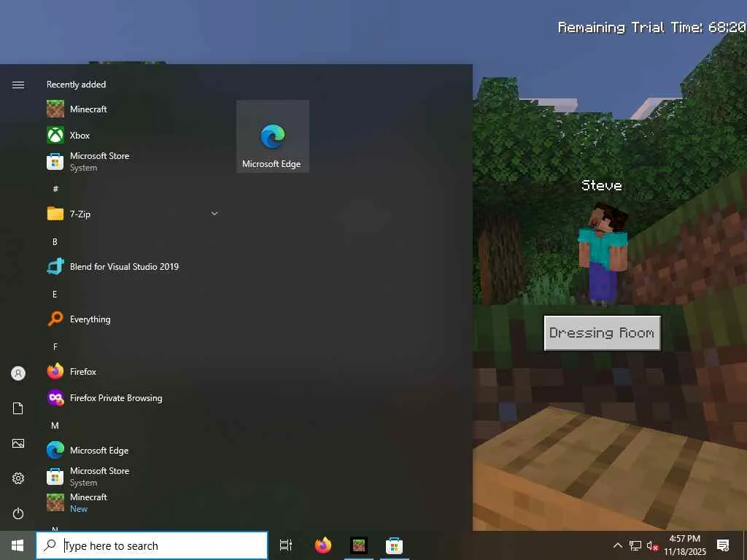Open Settings gear in Start menu
The width and height of the screenshot is (747, 560).
tap(18, 478)
